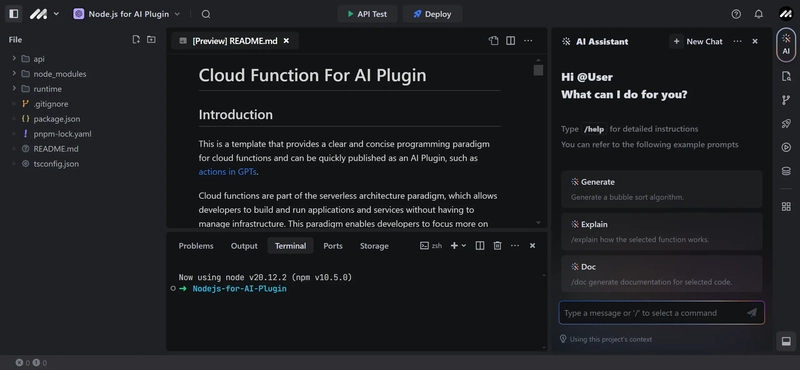Close the AI Assistant panel
Viewport: 800px width, 370px height.
pos(755,41)
